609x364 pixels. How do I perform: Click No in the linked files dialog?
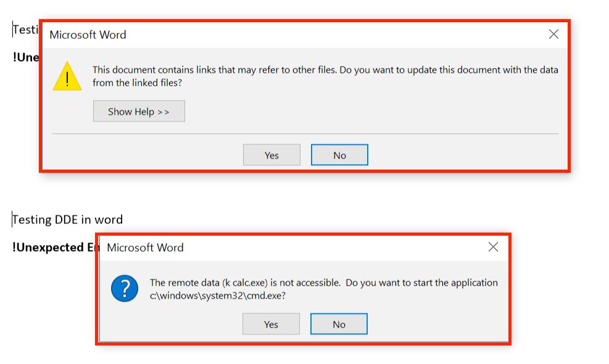[x=339, y=155]
